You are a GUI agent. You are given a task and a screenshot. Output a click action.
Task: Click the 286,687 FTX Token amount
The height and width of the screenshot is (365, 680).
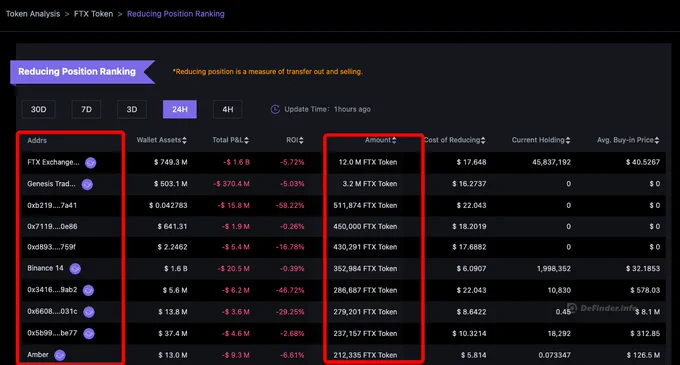click(365, 290)
